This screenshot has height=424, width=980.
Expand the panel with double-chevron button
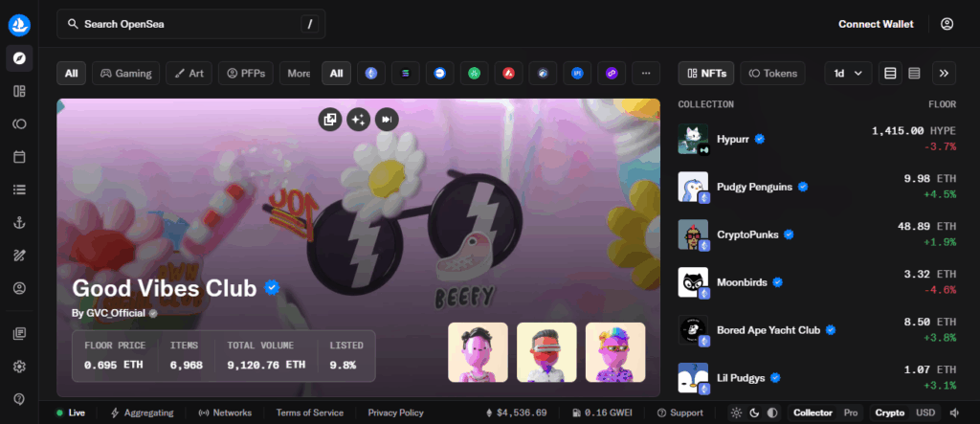[944, 73]
